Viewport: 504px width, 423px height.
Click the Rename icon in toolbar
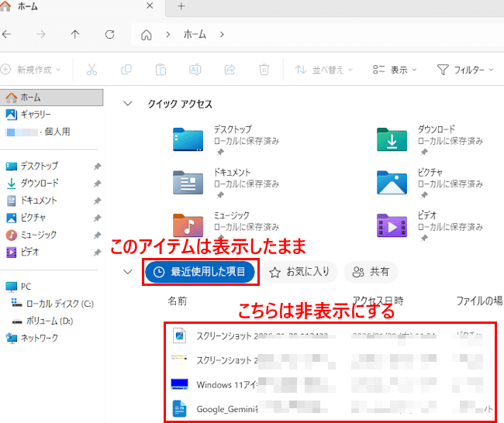pyautogui.click(x=195, y=70)
